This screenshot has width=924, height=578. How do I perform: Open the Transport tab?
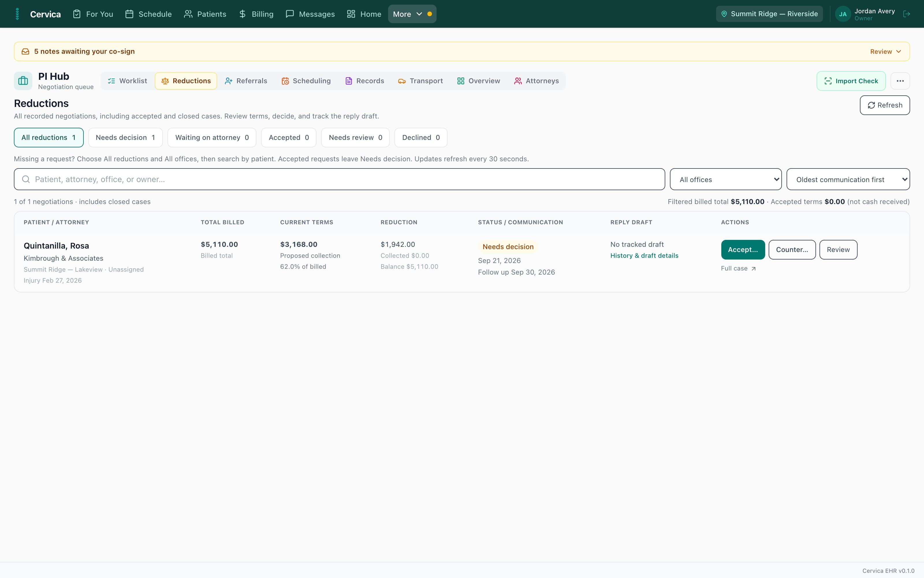(421, 81)
